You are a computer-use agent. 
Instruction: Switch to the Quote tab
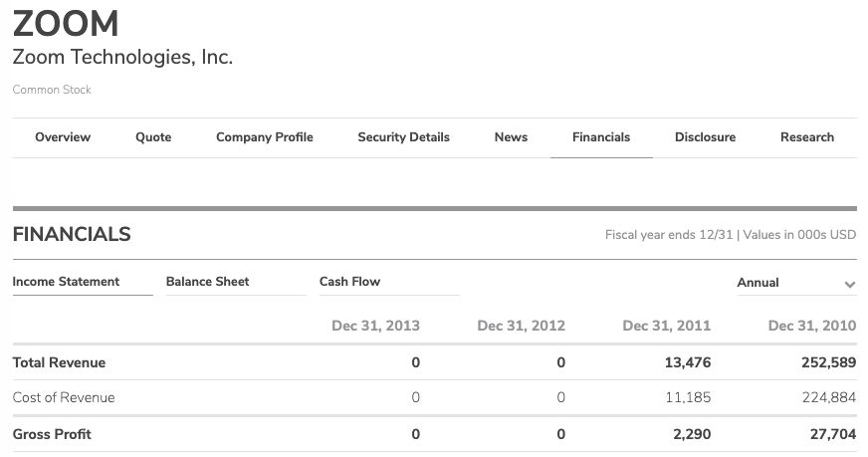coord(153,137)
